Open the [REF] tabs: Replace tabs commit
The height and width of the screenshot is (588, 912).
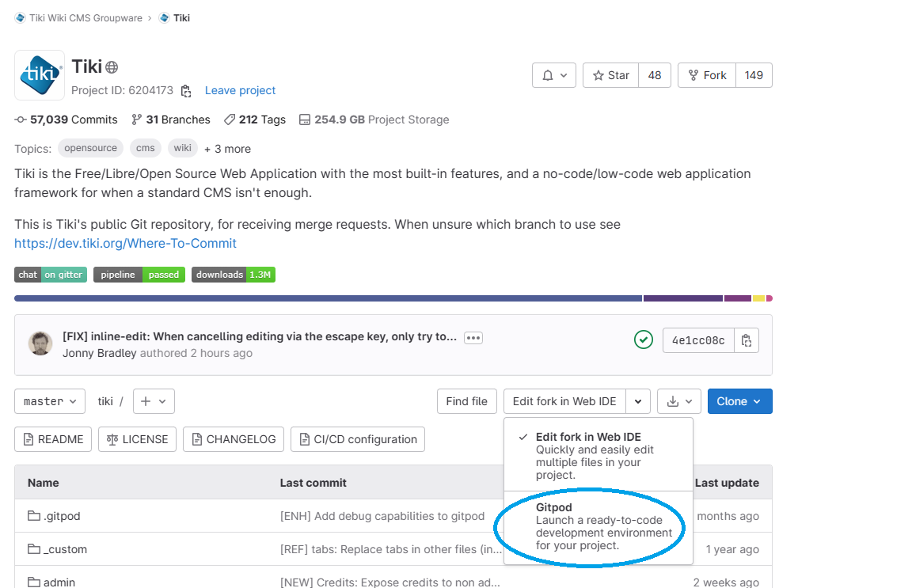pyautogui.click(x=391, y=549)
